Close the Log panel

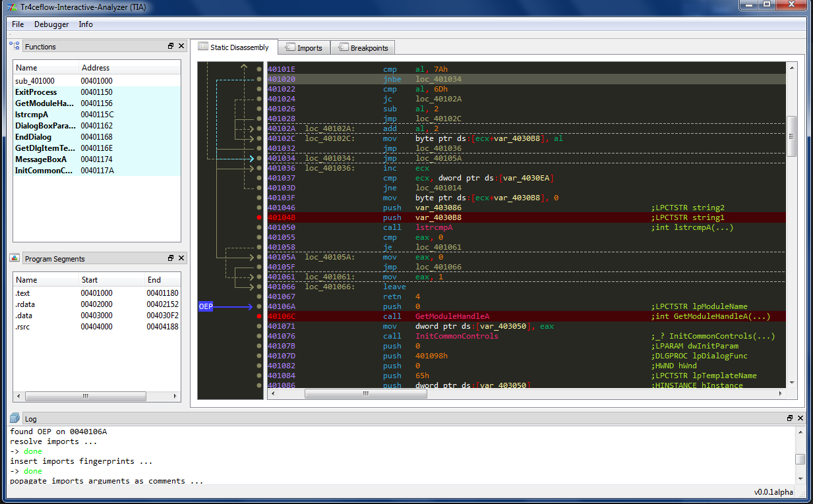[800, 418]
